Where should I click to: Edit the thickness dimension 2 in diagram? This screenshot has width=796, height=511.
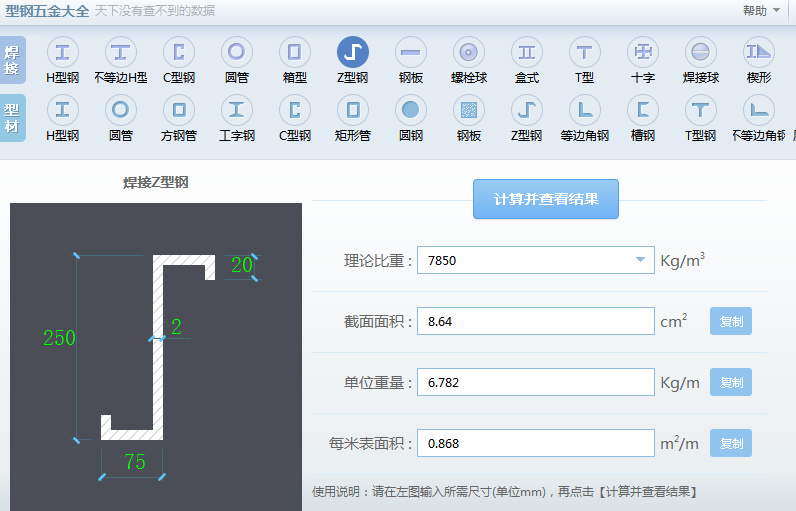(177, 326)
